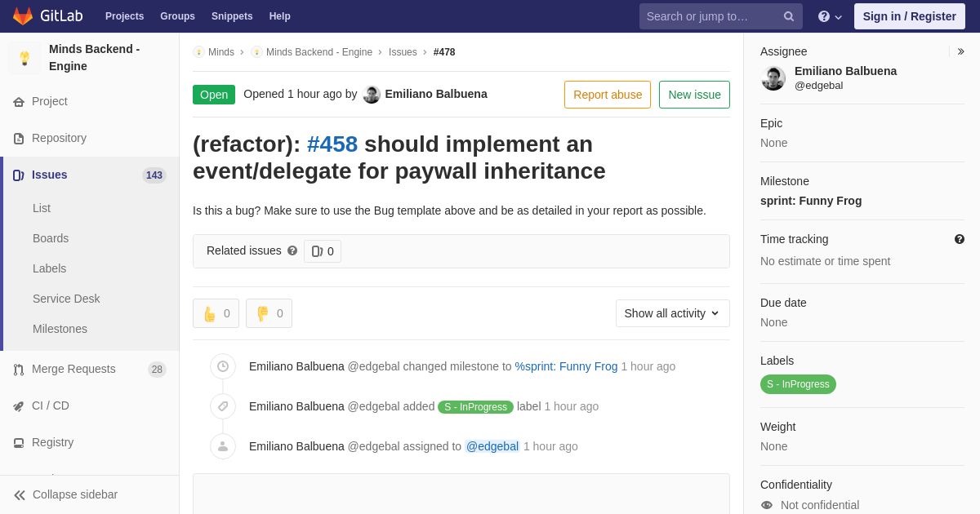The width and height of the screenshot is (980, 514).
Task: Click the Repository file icon
Action: (19, 139)
